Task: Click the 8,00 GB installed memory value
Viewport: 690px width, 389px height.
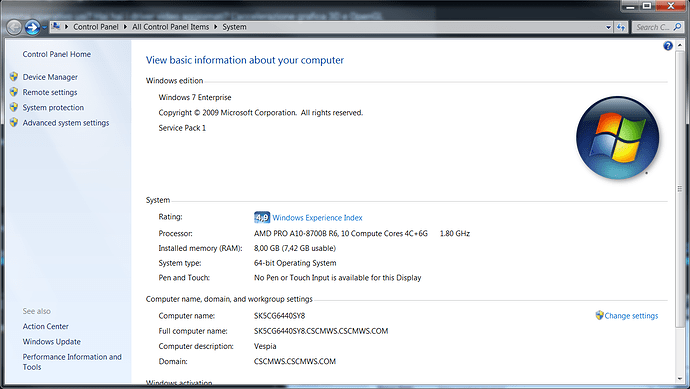Action: [294, 248]
